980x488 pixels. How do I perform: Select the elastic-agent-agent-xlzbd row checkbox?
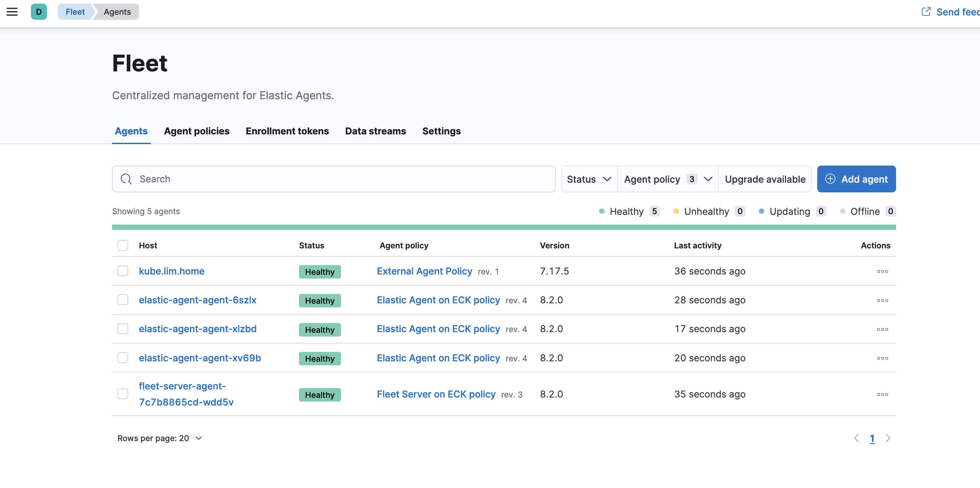coord(123,329)
